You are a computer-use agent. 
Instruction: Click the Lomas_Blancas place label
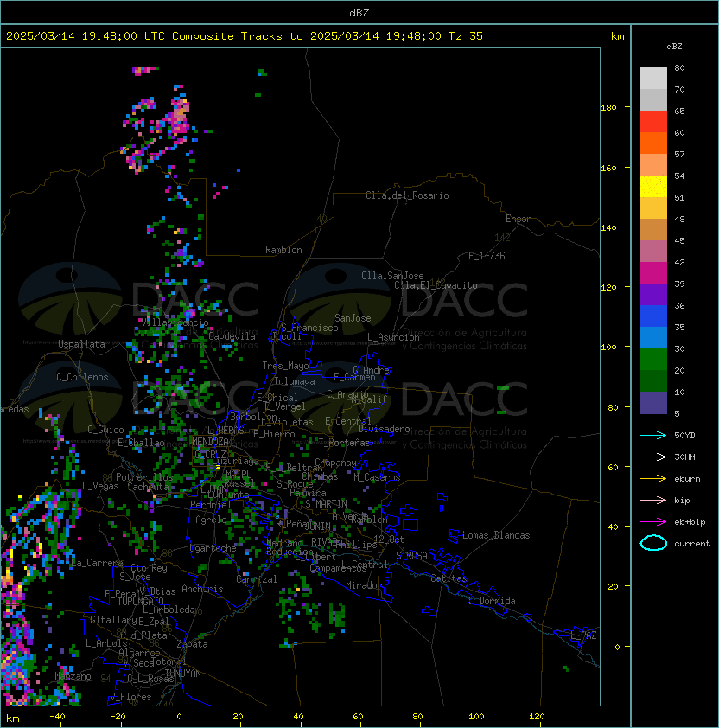click(496, 535)
